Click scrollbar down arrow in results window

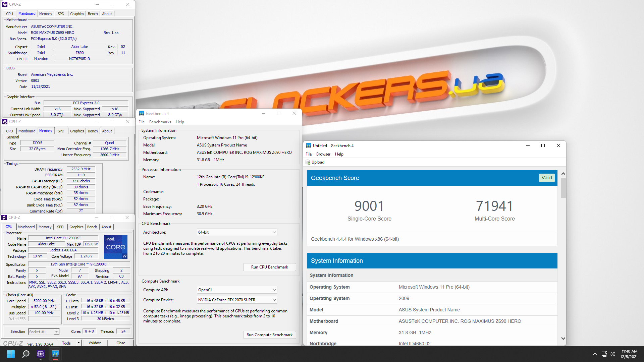[563, 339]
